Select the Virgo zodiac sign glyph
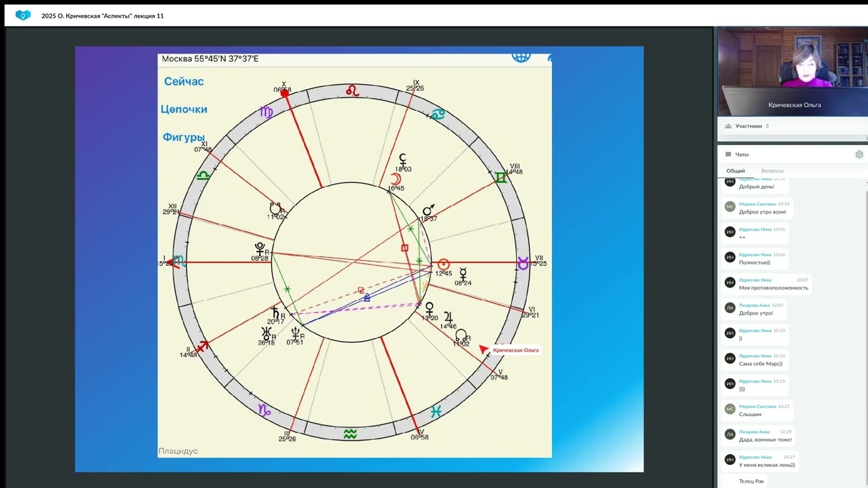Screen dimensions: 868x488 [267, 112]
